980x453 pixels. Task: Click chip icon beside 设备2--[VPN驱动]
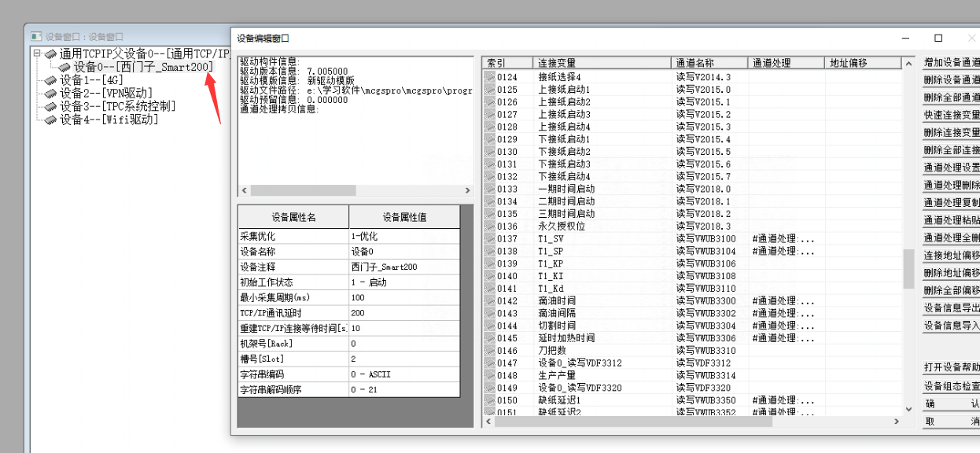(51, 94)
